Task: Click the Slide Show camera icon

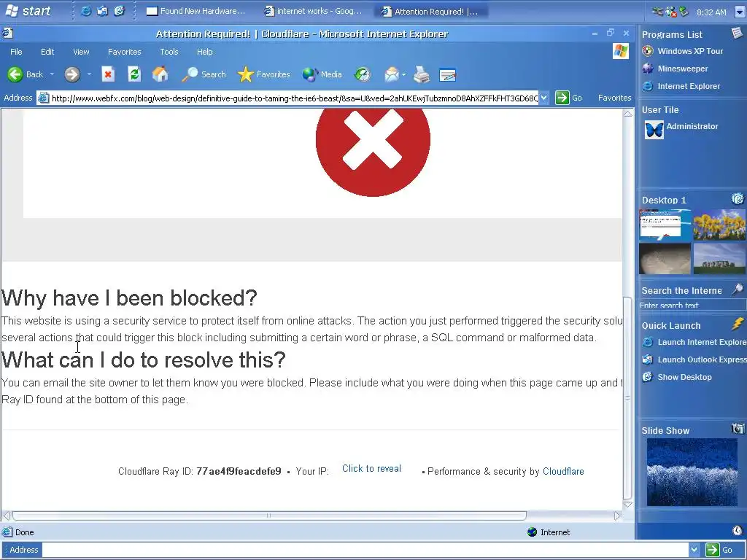Action: (x=738, y=429)
